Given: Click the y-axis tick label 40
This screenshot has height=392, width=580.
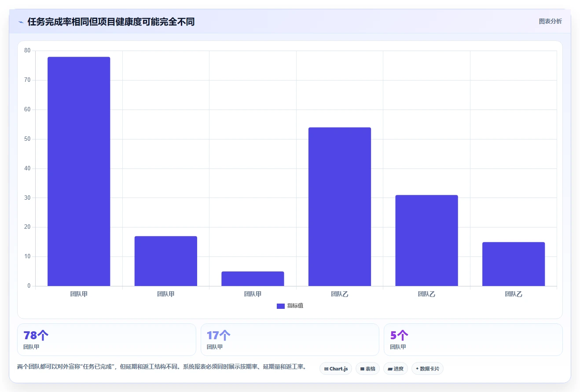Looking at the screenshot, I should [27, 169].
